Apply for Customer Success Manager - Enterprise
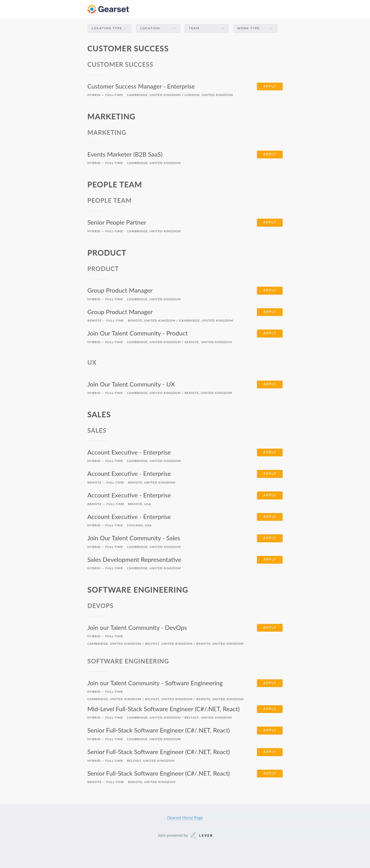The image size is (370, 868). (269, 86)
